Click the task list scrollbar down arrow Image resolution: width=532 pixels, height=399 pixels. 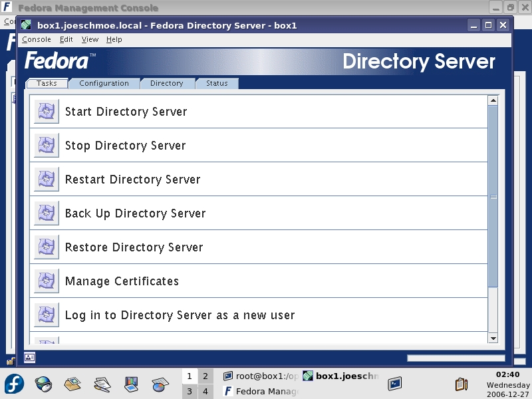(493, 338)
